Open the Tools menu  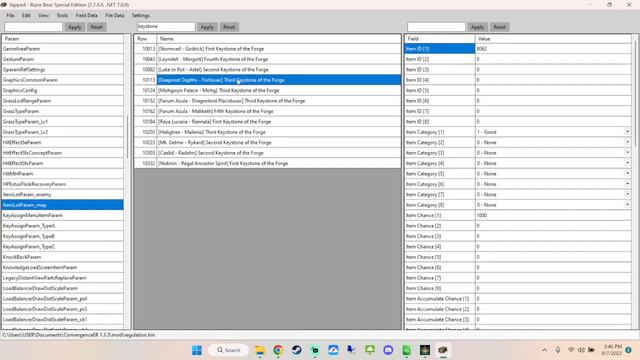[62, 16]
